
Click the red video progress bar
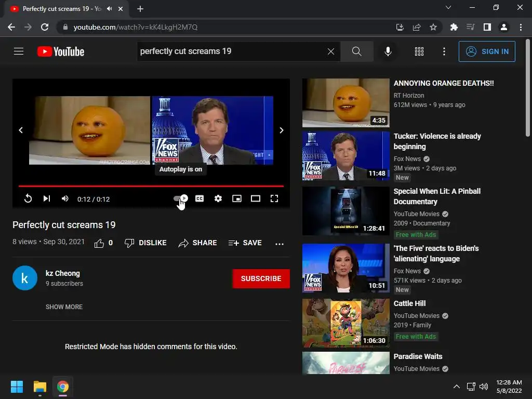[151, 186]
